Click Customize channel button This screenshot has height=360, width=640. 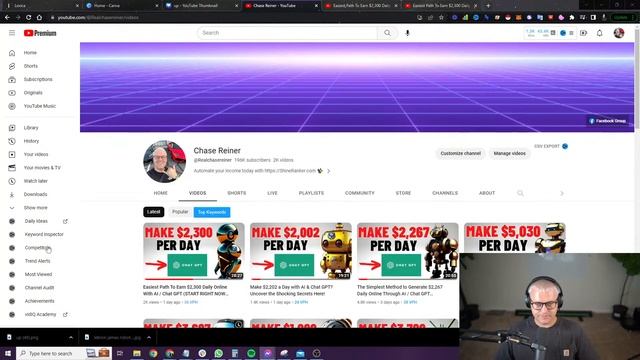click(x=460, y=153)
